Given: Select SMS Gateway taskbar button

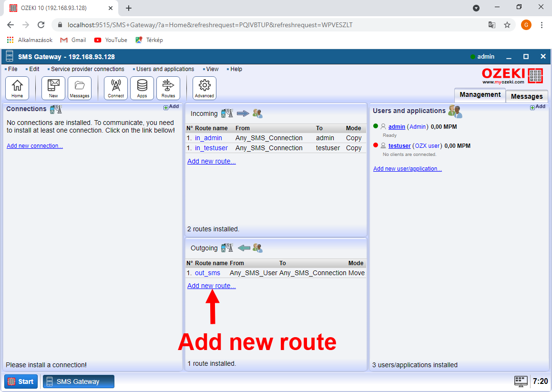Looking at the screenshot, I should click(x=79, y=382).
